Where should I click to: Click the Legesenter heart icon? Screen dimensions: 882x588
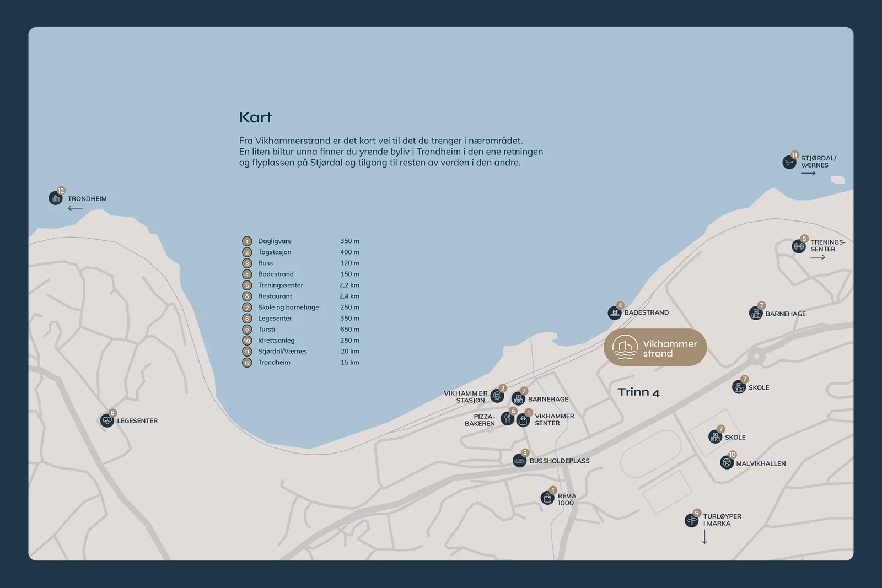107,420
